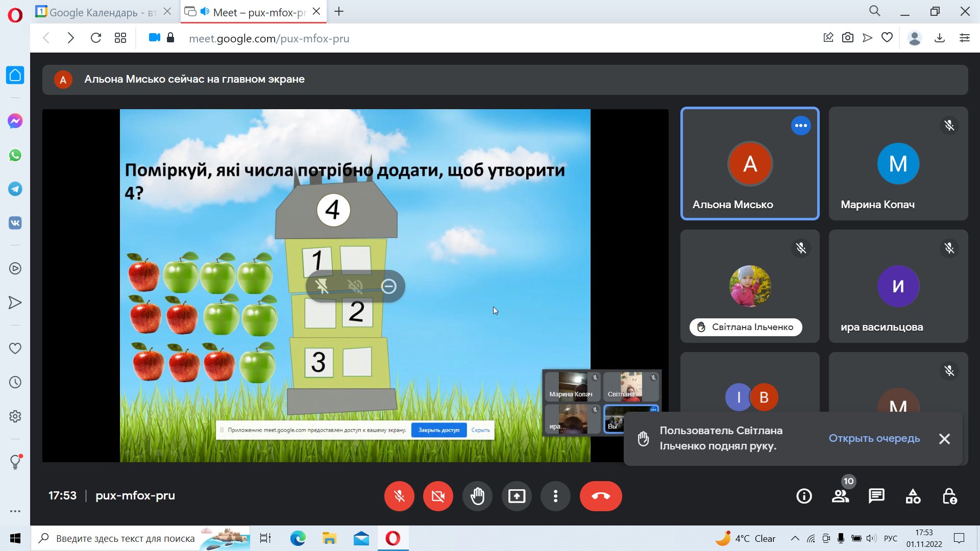Open host controls with the lock icon
980x551 pixels.
tap(950, 496)
